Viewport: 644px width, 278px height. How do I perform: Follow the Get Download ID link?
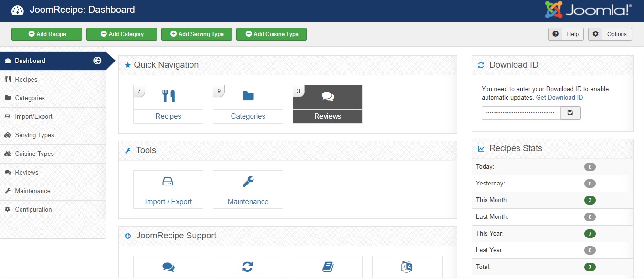pyautogui.click(x=560, y=97)
